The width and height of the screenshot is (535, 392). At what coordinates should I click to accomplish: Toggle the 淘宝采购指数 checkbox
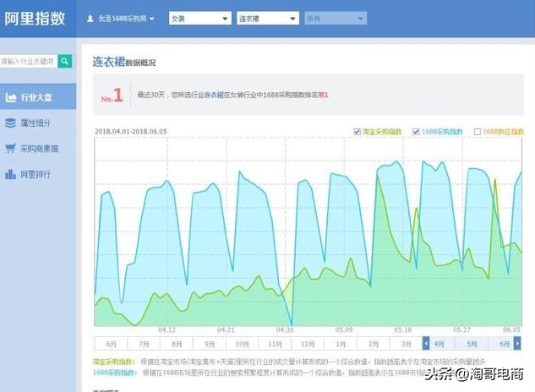coord(357,132)
